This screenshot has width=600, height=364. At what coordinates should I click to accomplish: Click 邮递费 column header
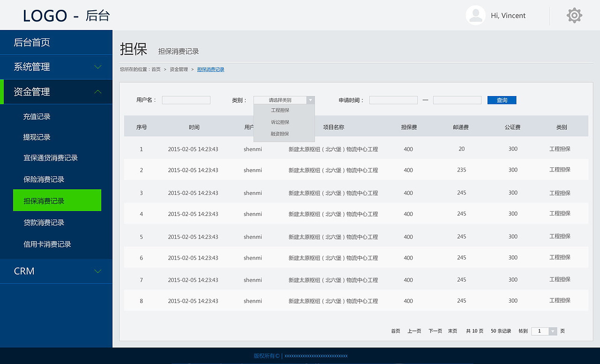pos(461,127)
